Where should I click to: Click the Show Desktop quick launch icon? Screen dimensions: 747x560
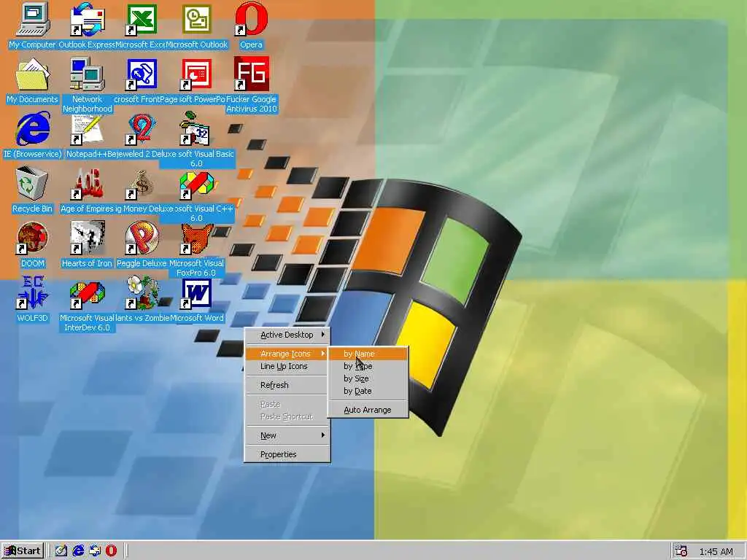(61, 551)
